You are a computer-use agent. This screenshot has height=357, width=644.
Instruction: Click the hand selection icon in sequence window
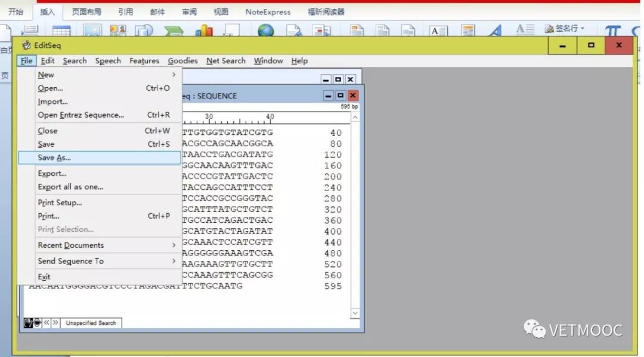(29, 323)
